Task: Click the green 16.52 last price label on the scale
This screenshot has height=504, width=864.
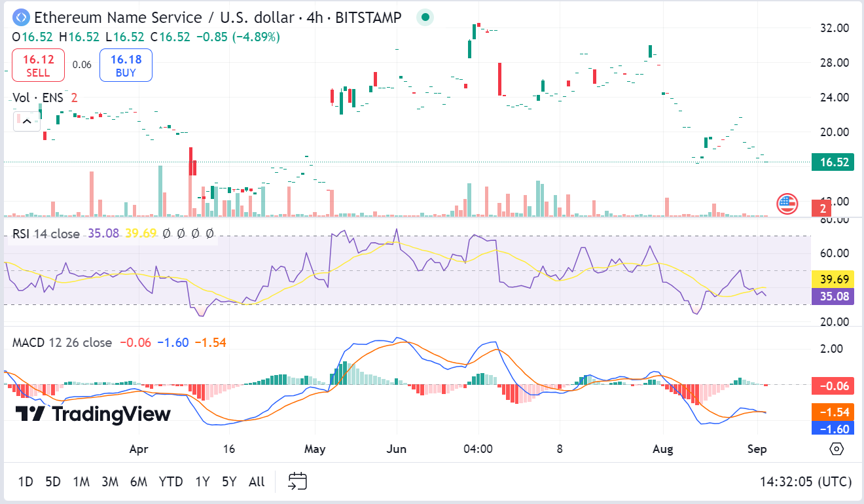Action: click(x=833, y=160)
